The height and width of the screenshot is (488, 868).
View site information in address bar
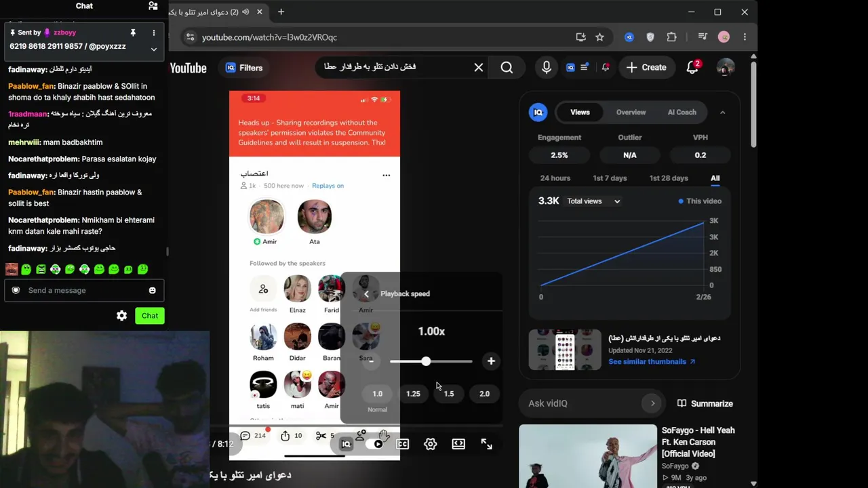pyautogui.click(x=190, y=37)
